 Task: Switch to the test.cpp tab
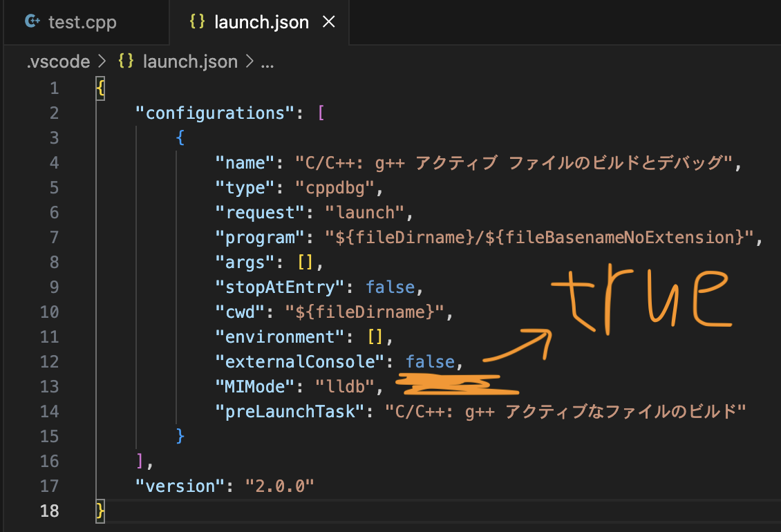pos(82,22)
